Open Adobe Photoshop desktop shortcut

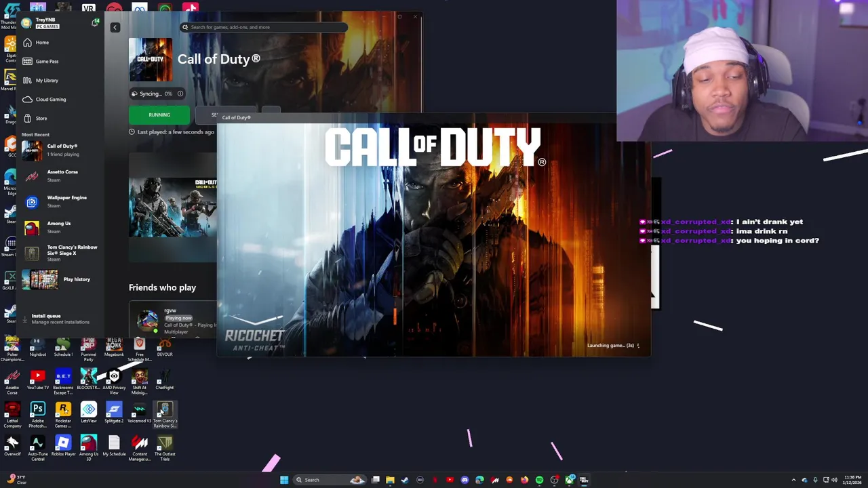tap(38, 415)
